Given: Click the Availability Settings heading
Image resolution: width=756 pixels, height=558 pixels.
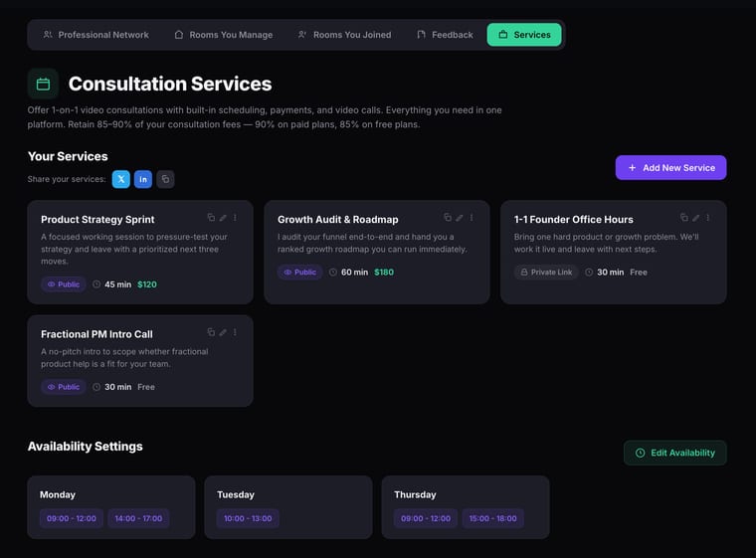Looking at the screenshot, I should 86,447.
